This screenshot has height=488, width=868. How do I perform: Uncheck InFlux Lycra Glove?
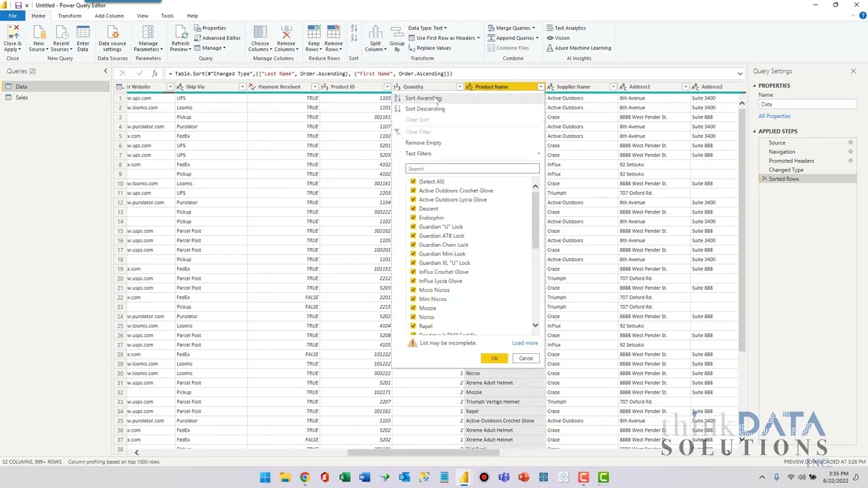[413, 281]
